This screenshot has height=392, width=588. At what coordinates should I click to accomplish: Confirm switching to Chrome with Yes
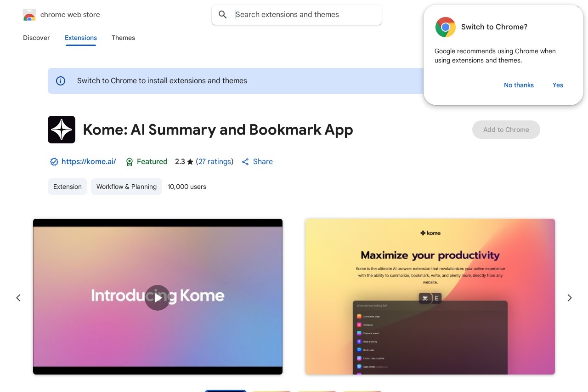(558, 85)
